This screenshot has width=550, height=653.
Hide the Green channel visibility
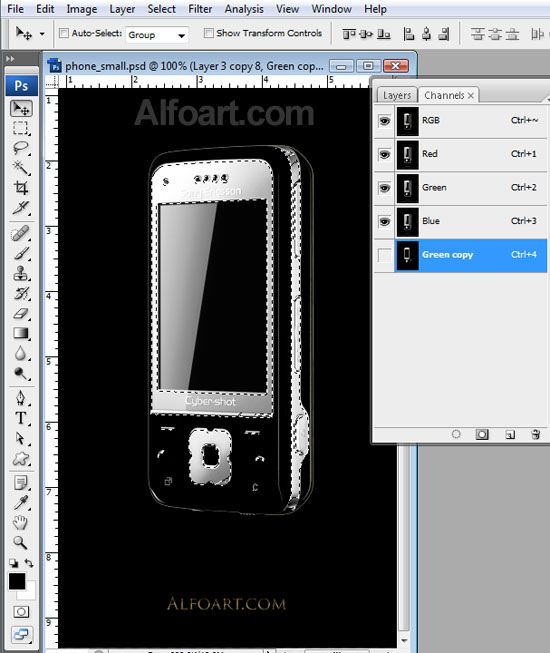384,188
